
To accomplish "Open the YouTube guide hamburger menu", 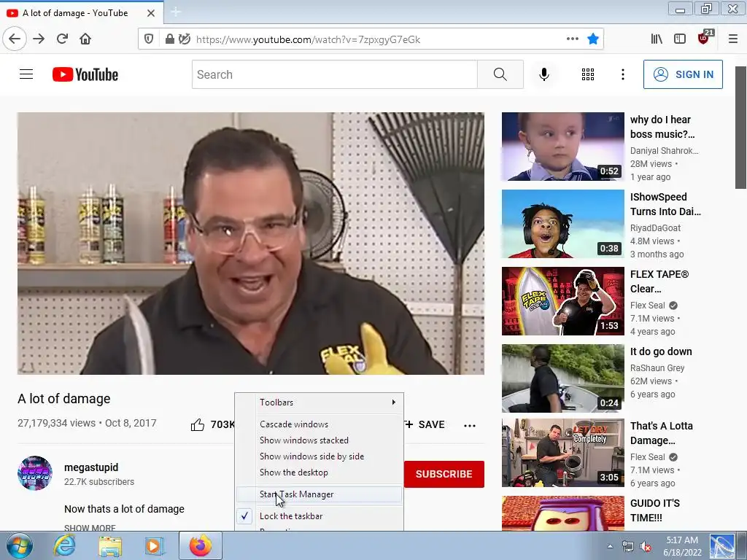I will [26, 74].
